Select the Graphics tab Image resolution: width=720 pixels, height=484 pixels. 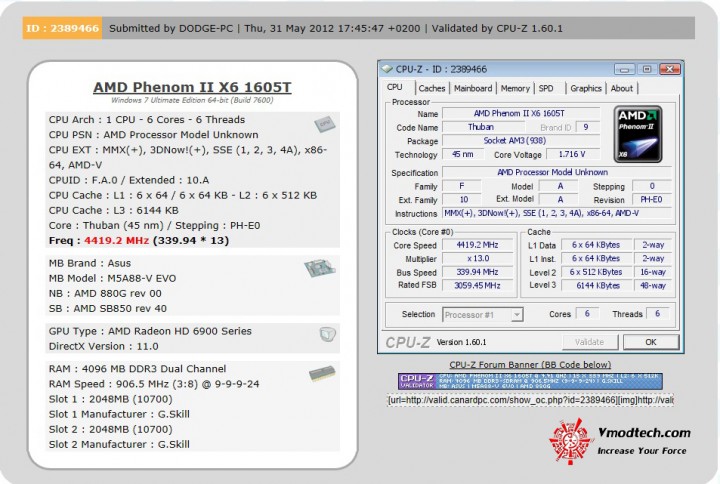(x=585, y=88)
